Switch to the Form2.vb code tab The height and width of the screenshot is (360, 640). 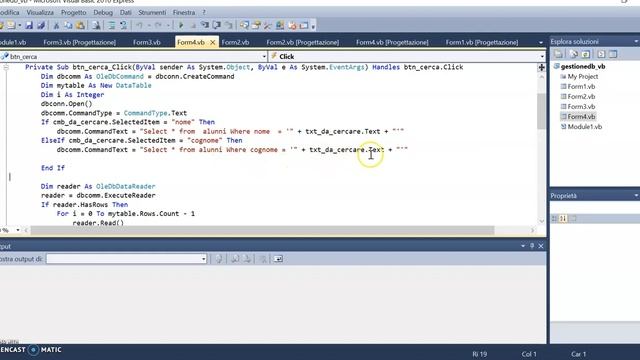(235, 42)
